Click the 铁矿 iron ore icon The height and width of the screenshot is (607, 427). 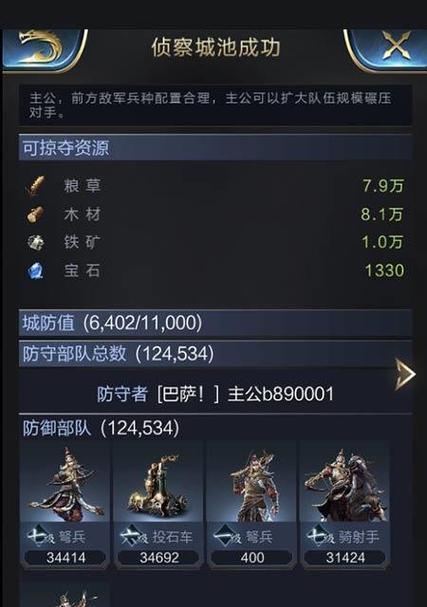(36, 243)
